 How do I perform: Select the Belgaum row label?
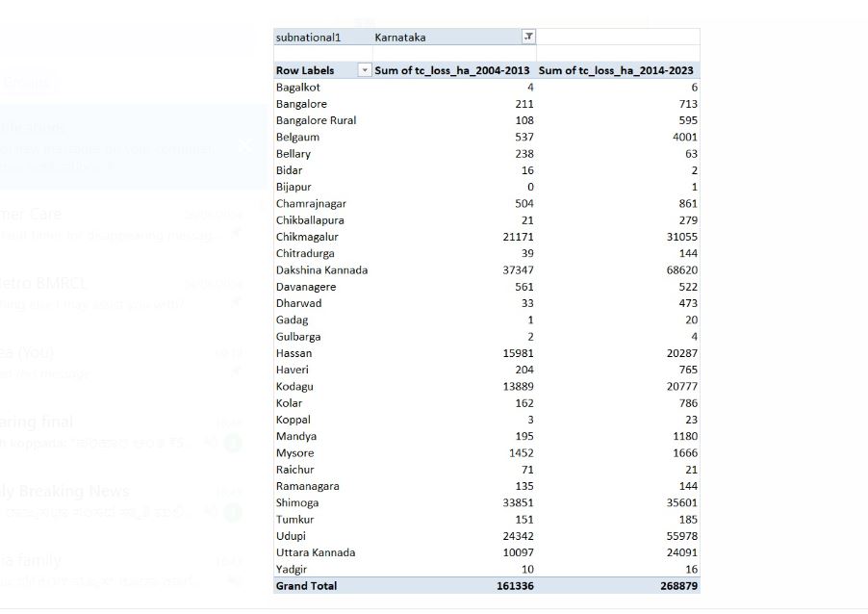297,138
